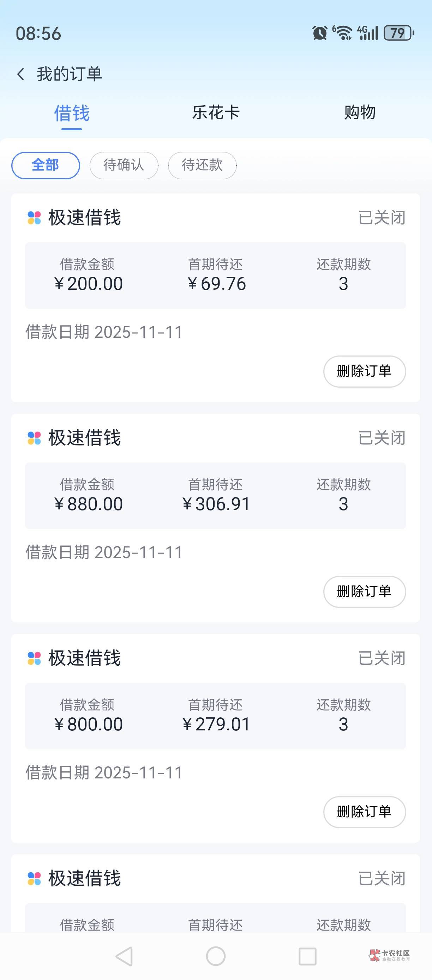This screenshot has width=432, height=980.
Task: Delete the ¥800.00 loan order
Action: point(364,812)
